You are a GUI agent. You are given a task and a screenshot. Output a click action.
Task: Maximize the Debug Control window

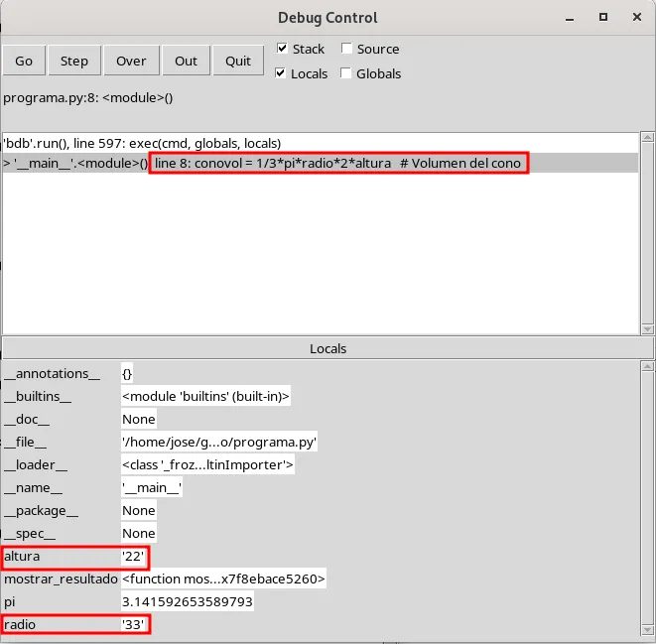coord(603,17)
